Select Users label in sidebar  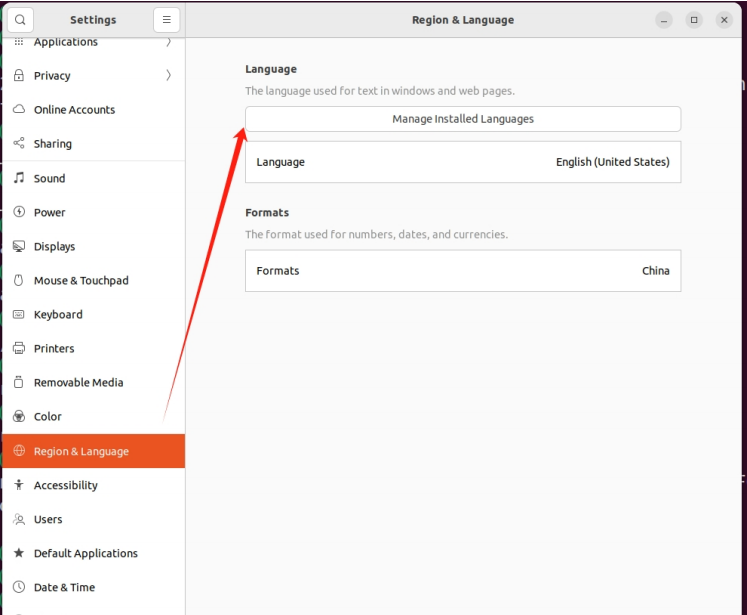[x=48, y=519]
